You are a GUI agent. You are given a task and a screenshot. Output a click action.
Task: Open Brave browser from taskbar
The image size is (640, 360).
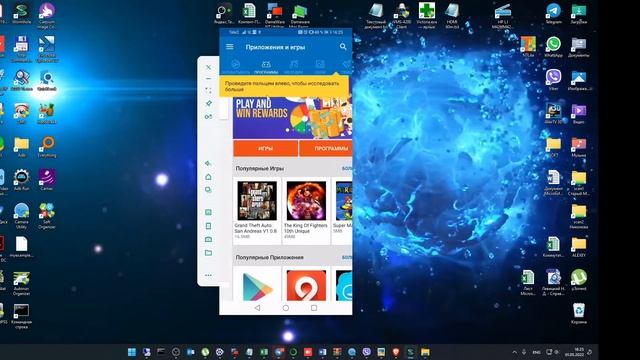pos(396,352)
